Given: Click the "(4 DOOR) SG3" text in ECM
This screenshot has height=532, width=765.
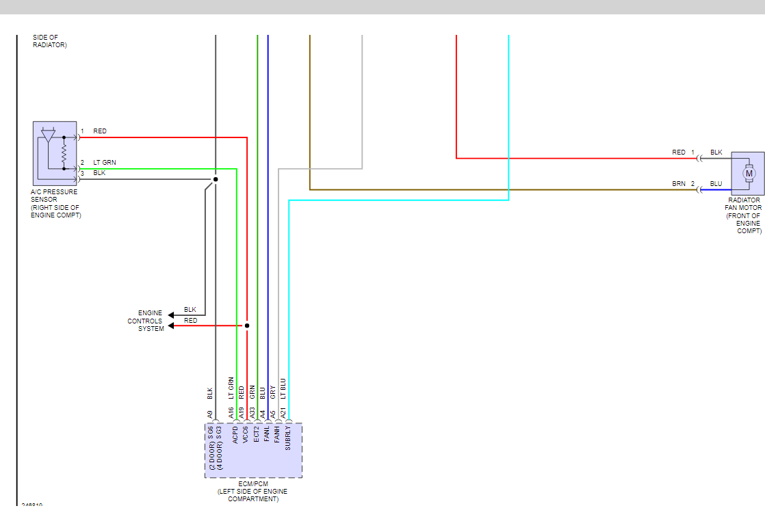Looking at the screenshot, I should pos(218,448).
